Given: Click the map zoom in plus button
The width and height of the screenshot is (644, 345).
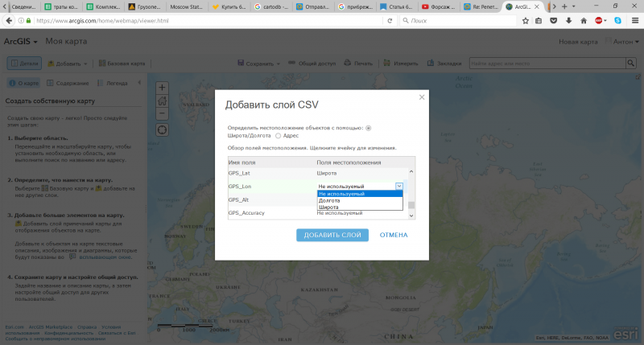Looking at the screenshot, I should point(162,88).
